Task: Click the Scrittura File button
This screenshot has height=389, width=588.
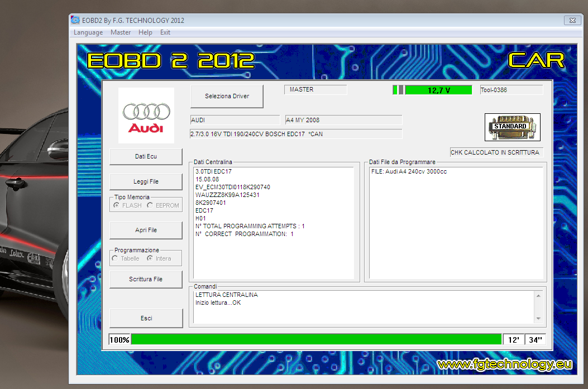Action: (146, 279)
